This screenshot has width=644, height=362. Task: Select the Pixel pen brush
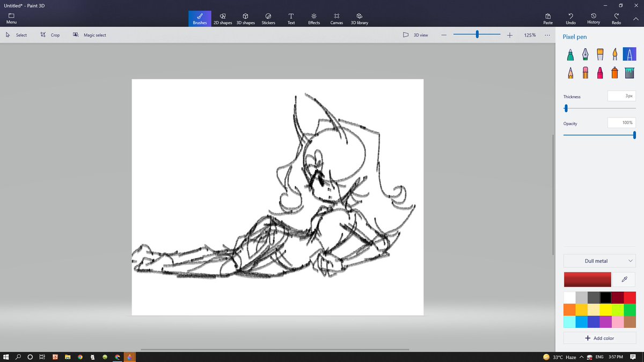pos(630,54)
